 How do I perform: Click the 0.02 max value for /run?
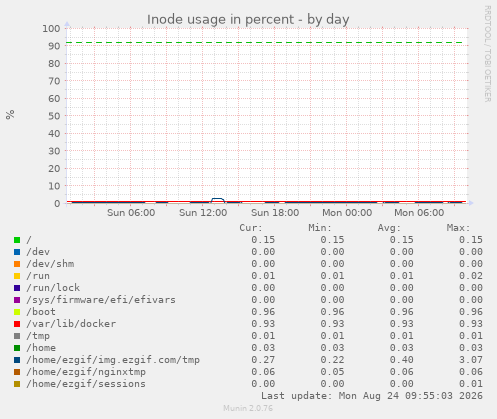coord(471,276)
